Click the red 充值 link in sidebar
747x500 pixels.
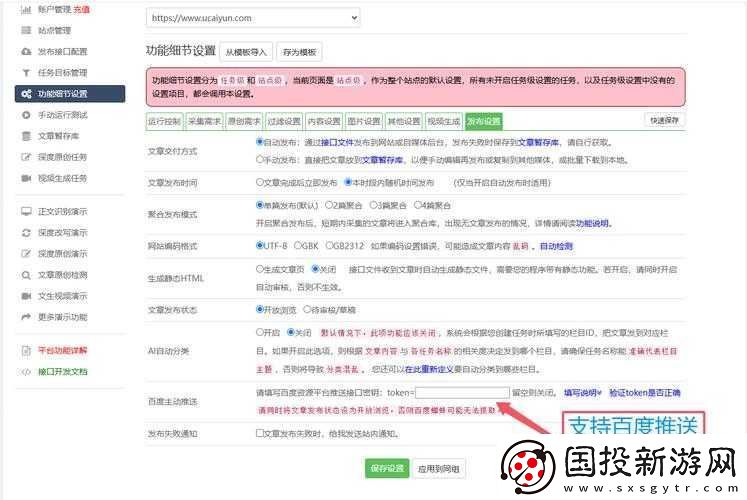pos(81,10)
